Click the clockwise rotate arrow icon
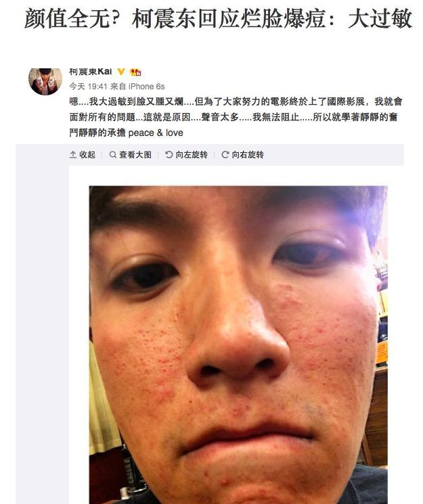The height and width of the screenshot is (504, 423). [x=225, y=155]
